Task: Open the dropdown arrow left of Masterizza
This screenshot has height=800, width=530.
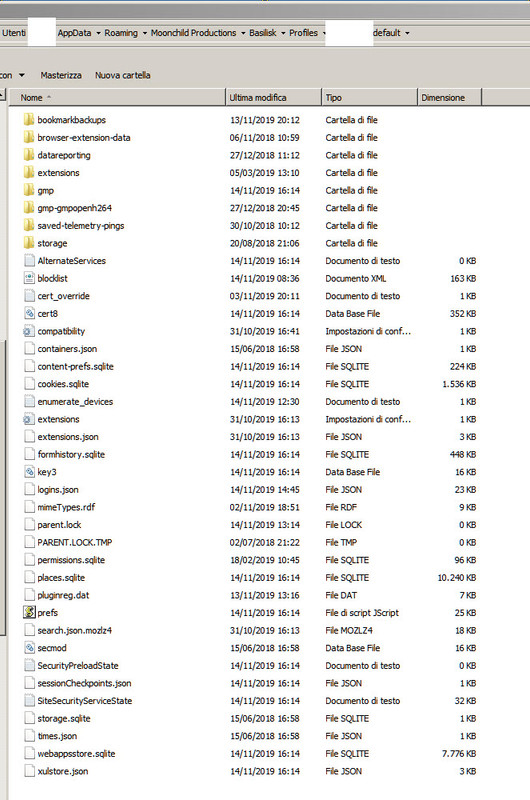Action: (21, 75)
